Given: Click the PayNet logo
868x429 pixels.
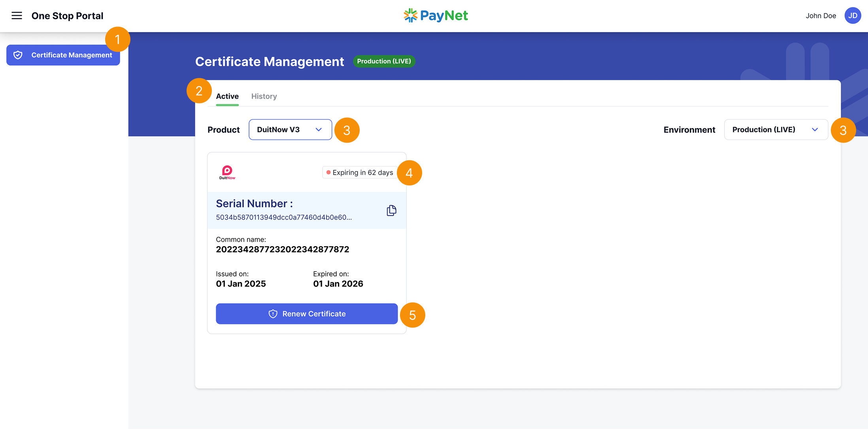Looking at the screenshot, I should [x=435, y=15].
